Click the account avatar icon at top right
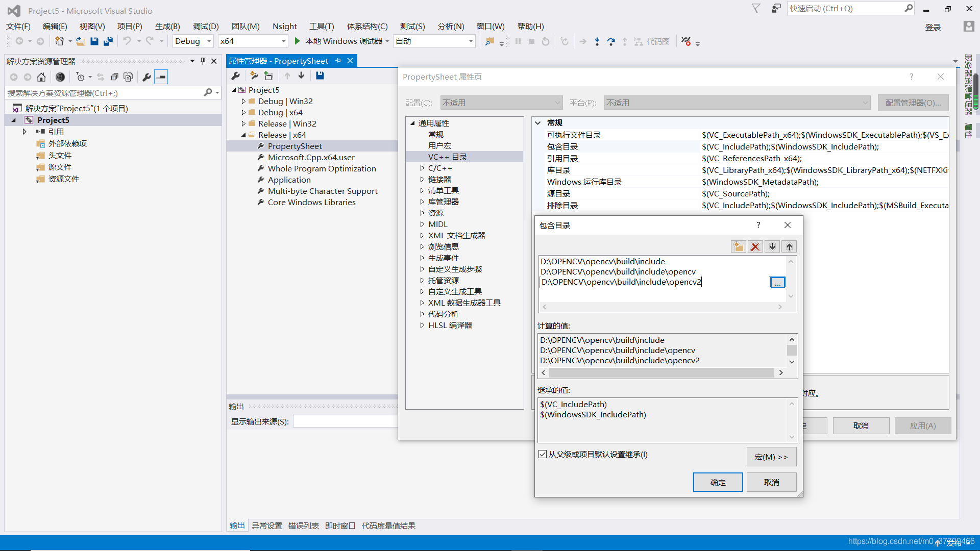This screenshot has width=980, height=551. tap(969, 27)
